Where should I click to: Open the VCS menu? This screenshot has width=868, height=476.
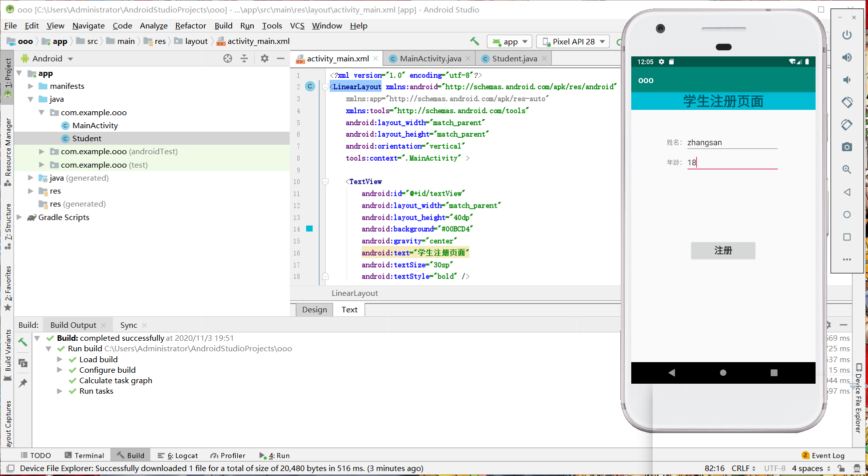297,26
